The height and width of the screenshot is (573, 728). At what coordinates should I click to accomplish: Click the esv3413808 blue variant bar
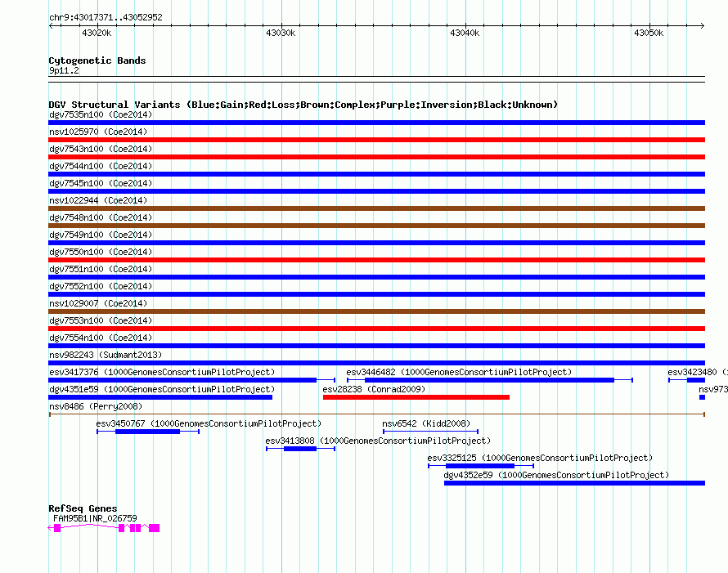pos(299,449)
